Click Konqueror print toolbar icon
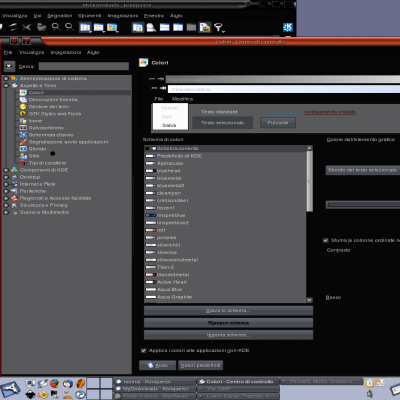This screenshot has width=400, height=400. point(41,27)
